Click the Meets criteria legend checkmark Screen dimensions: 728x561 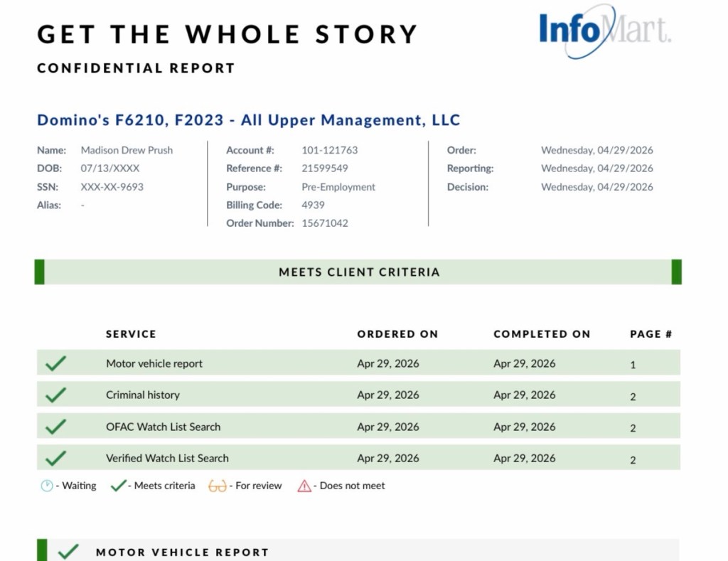tap(119, 486)
